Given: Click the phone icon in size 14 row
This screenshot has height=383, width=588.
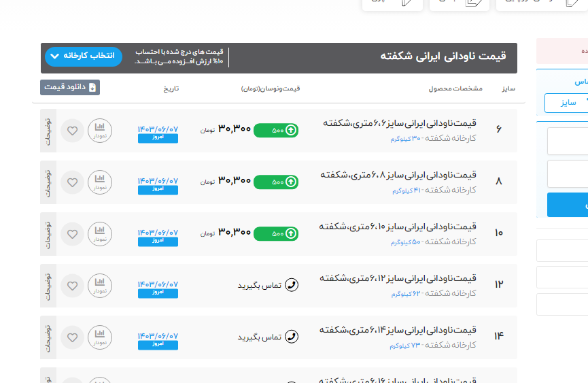Looking at the screenshot, I should point(292,337).
